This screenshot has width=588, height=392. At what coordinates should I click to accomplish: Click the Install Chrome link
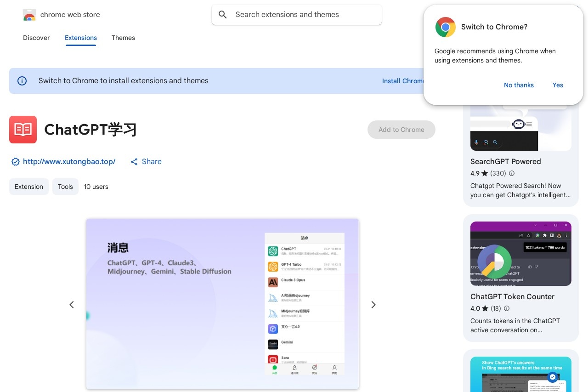pos(403,81)
